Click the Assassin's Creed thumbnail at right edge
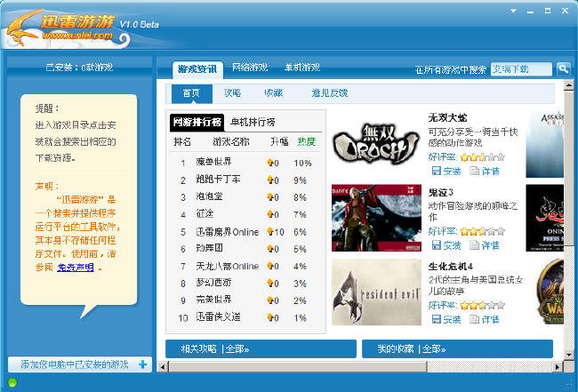Viewport: 578px width, 392px height. click(545, 144)
